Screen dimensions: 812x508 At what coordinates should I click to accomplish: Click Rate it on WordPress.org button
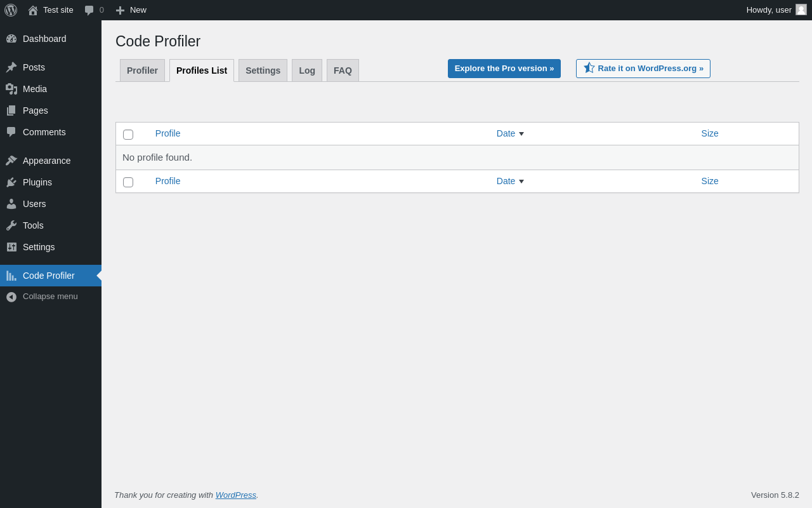[x=643, y=69]
